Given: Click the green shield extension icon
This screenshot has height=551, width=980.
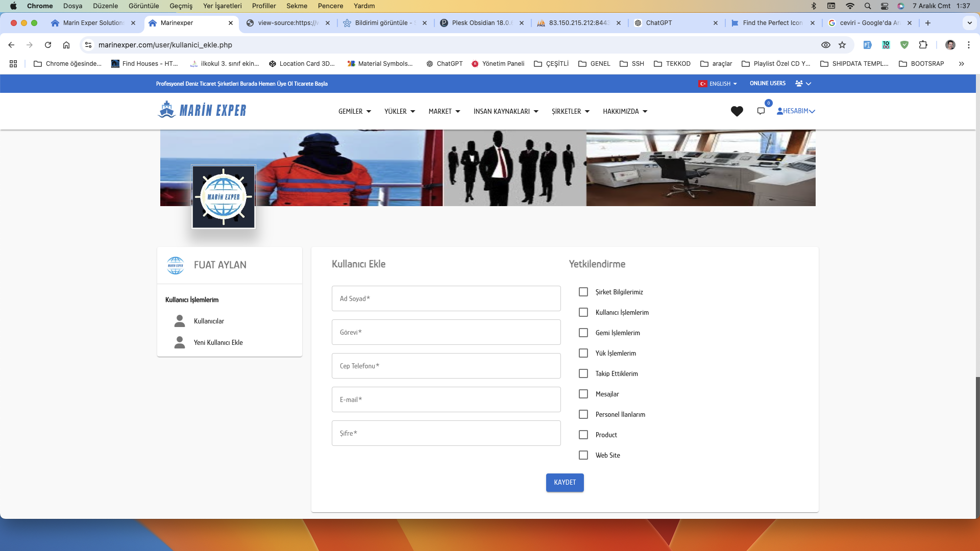Looking at the screenshot, I should tap(904, 45).
